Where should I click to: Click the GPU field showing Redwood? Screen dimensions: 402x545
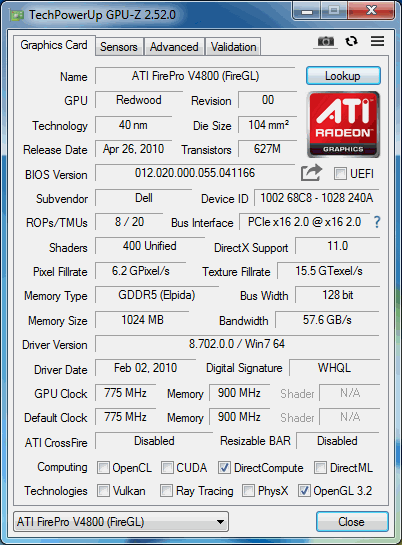[139, 100]
